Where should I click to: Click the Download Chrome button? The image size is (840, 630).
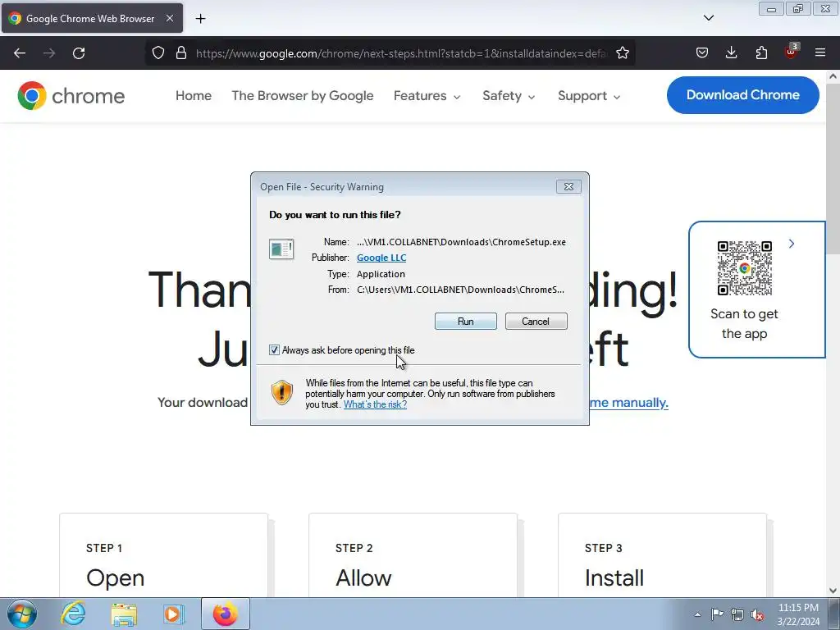(743, 95)
